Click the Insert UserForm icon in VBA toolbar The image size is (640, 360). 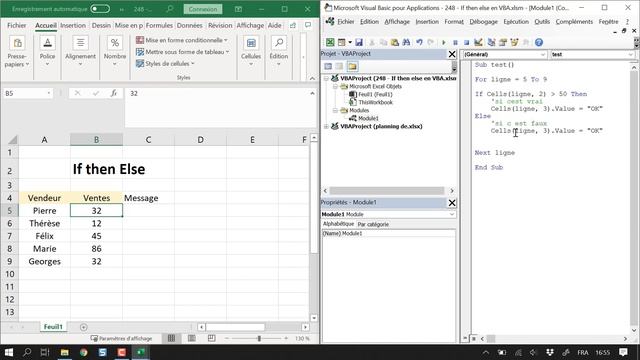pyautogui.click(x=342, y=42)
